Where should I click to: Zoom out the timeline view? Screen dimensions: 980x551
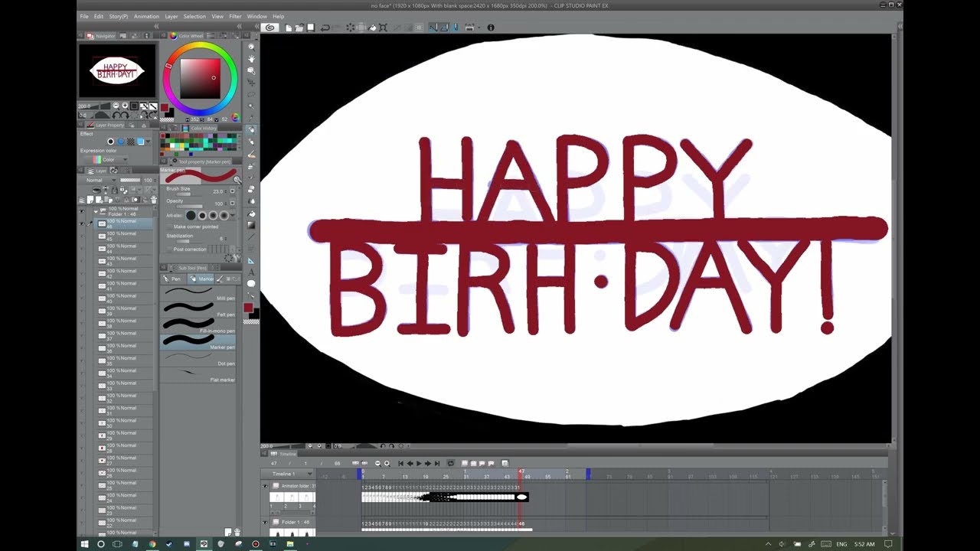[377, 463]
